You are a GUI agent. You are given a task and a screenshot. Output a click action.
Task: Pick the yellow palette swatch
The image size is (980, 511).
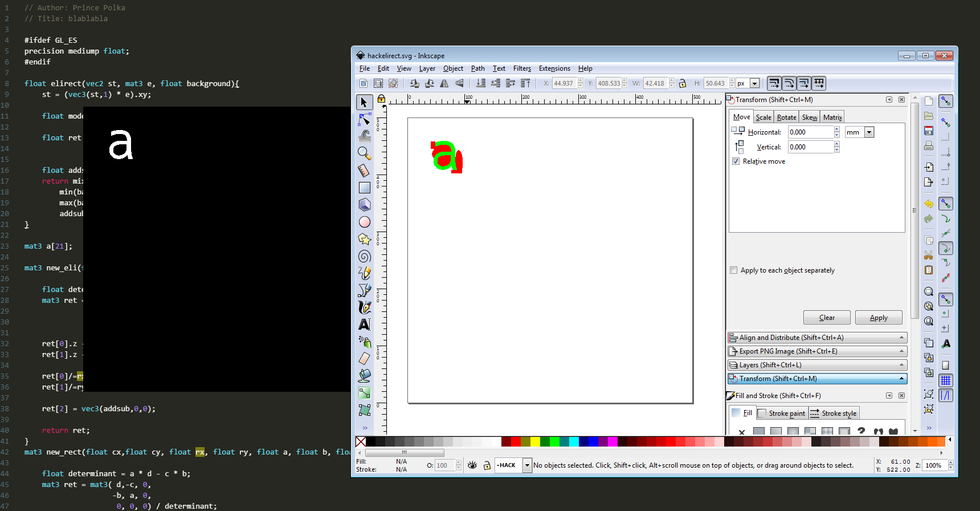pos(535,441)
